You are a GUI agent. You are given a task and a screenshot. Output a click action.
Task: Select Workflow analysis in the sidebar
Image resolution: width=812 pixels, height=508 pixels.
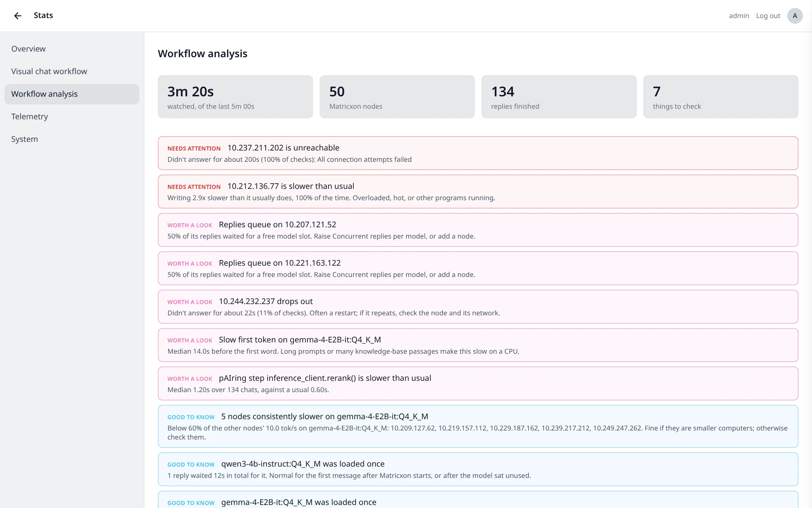pos(72,94)
